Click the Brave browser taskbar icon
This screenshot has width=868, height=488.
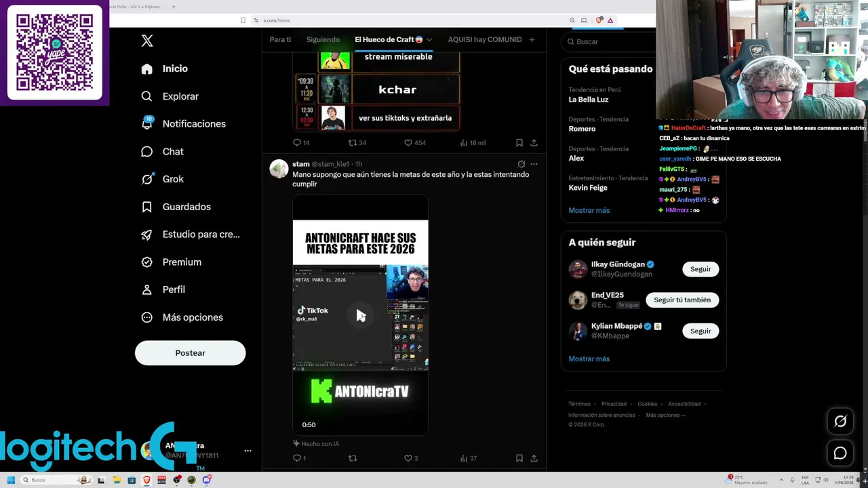coord(146,481)
